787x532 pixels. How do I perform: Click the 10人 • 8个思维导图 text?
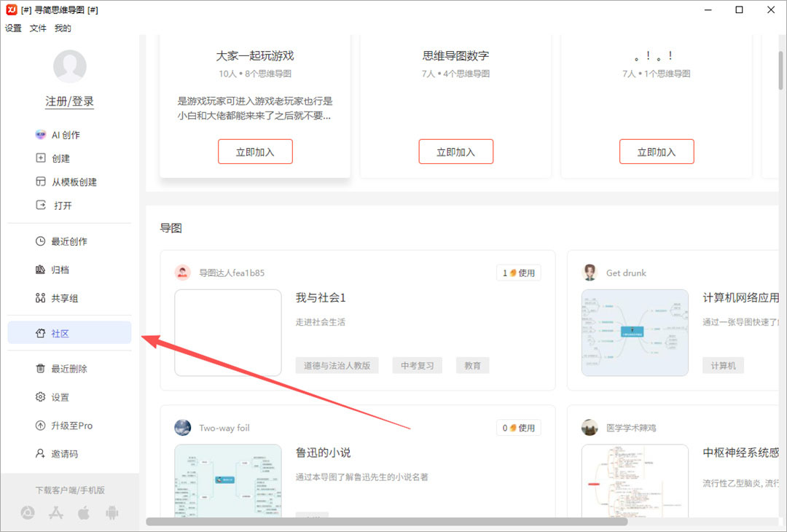(255, 74)
